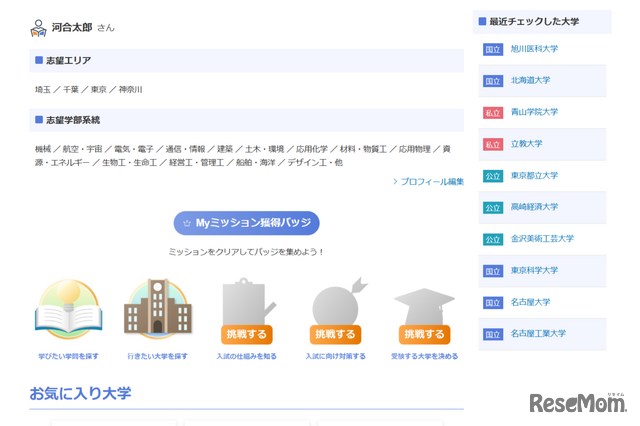This screenshot has height=426, width=640.
Task: Click ミッションをクリアしてバッジを集めよう text
Action: (x=246, y=252)
